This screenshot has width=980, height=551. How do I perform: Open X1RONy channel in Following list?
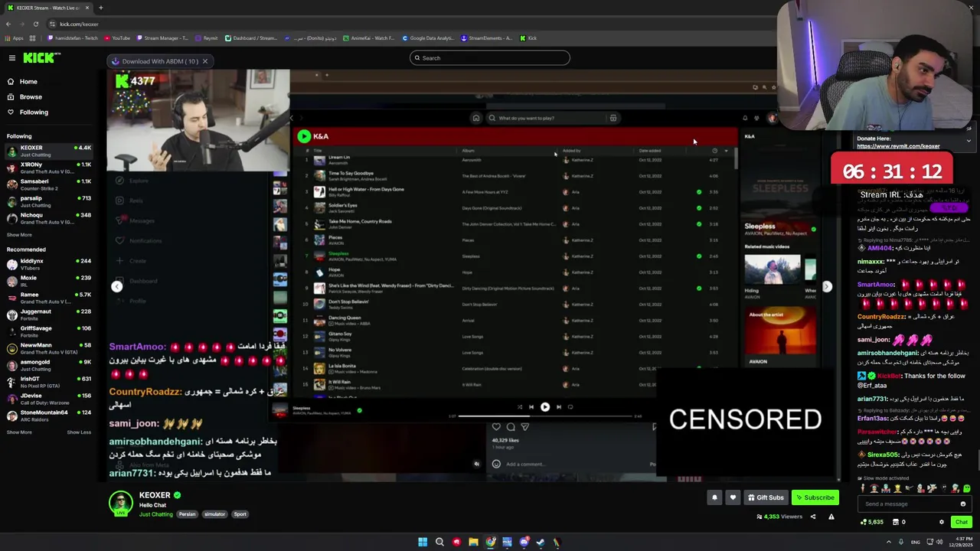(x=47, y=168)
